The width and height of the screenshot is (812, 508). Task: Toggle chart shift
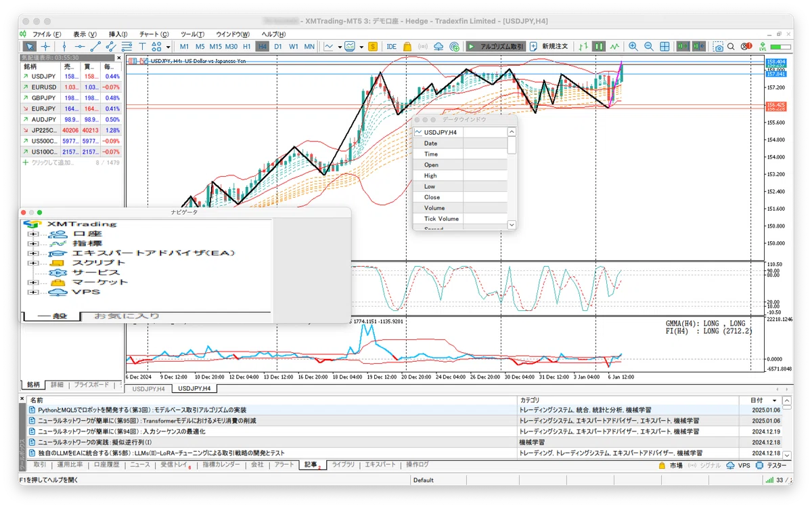coord(699,47)
